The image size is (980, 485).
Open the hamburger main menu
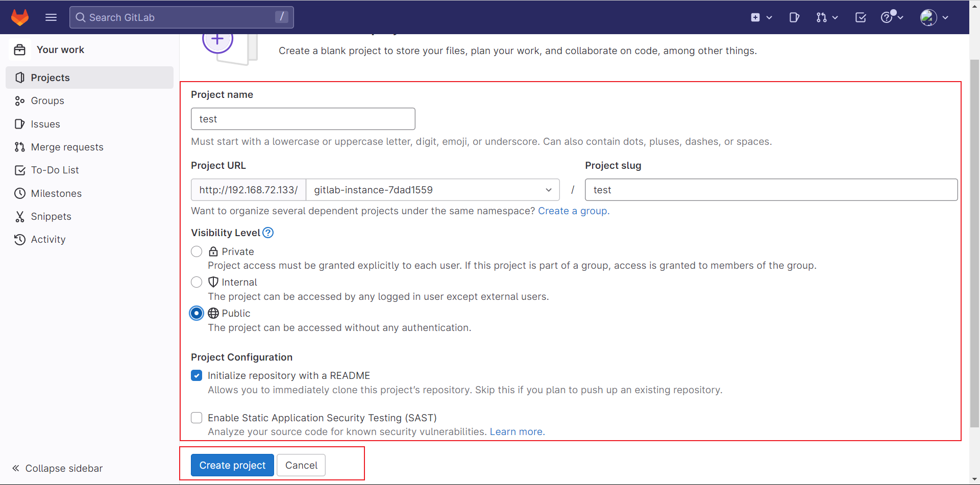(51, 17)
